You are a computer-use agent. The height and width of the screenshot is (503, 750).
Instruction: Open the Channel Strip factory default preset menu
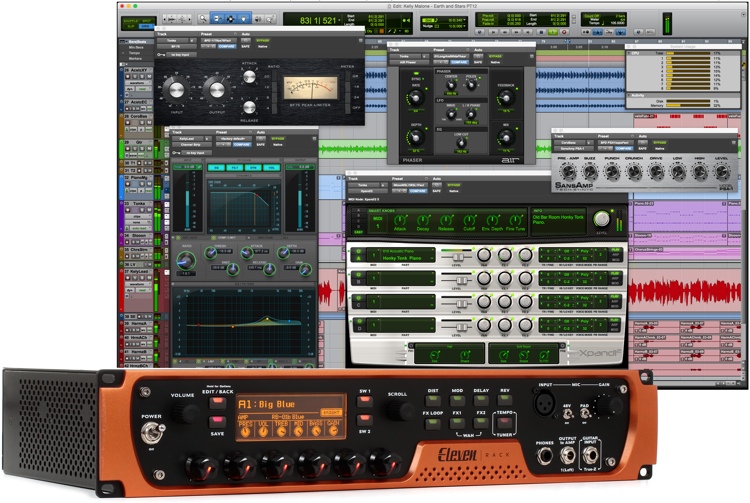[233, 139]
